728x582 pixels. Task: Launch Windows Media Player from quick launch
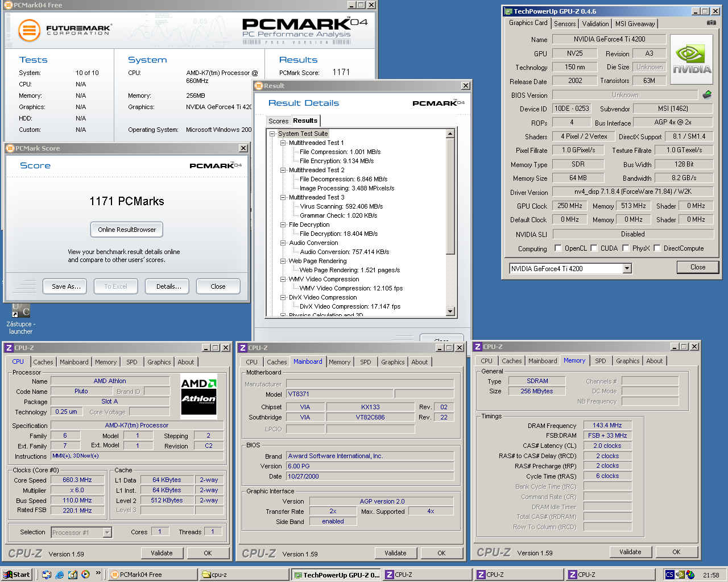pyautogui.click(x=85, y=575)
